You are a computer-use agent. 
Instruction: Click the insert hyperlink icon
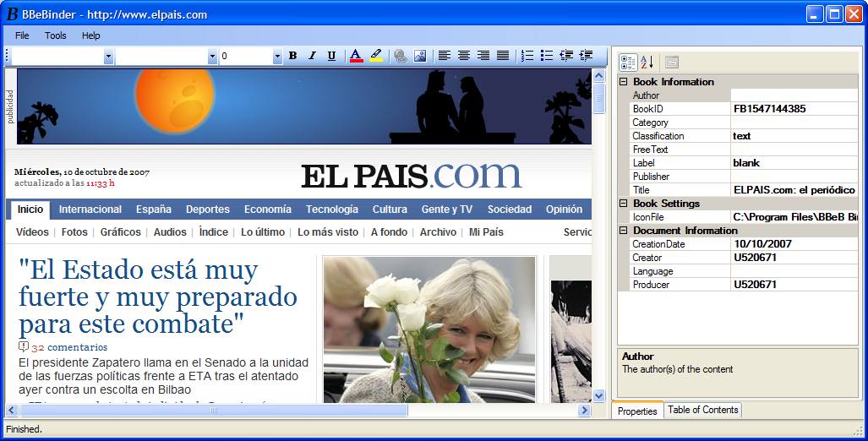pos(401,55)
